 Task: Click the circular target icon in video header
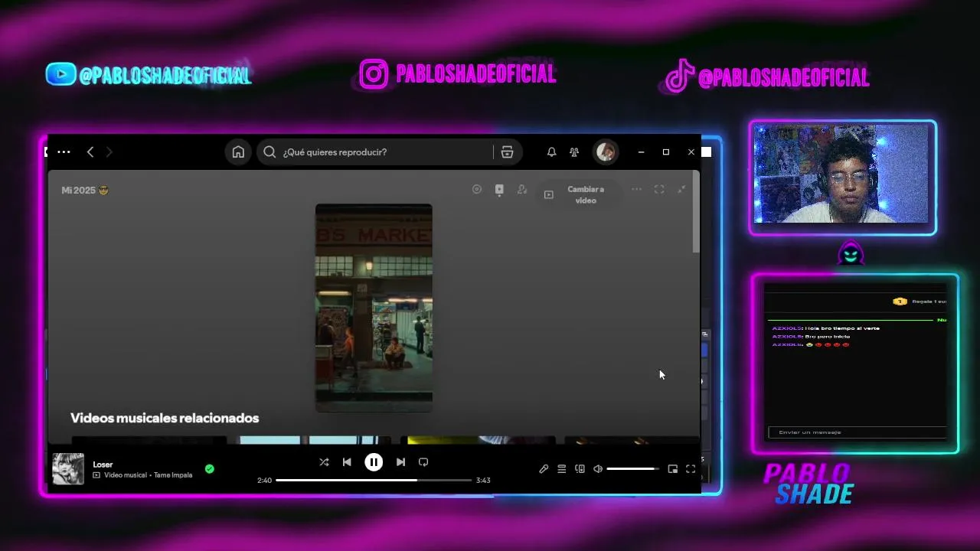coord(477,189)
